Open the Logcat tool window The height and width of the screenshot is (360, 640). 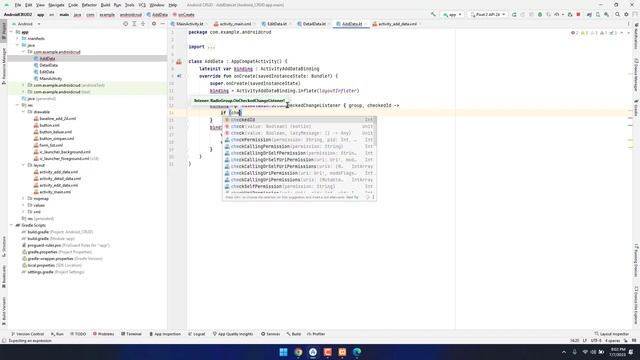[197, 334]
